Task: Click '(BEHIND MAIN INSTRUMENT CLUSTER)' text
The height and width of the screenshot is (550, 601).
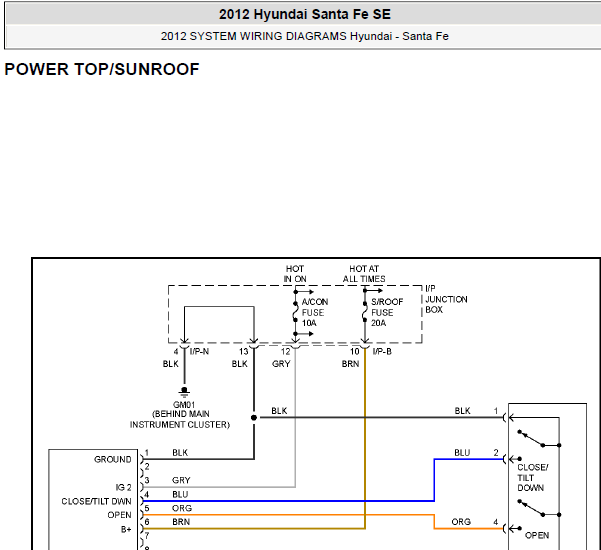Action: 180,419
